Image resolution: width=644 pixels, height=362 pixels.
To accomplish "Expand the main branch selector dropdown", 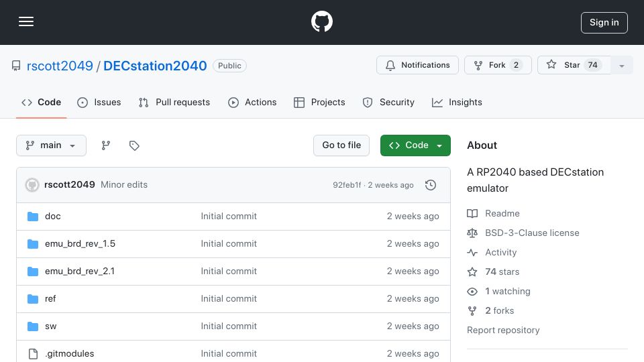I will point(52,145).
